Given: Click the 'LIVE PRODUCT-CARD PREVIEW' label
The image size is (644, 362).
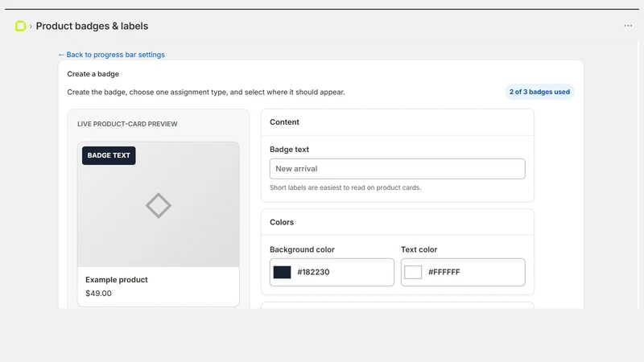Looking at the screenshot, I should coord(127,124).
